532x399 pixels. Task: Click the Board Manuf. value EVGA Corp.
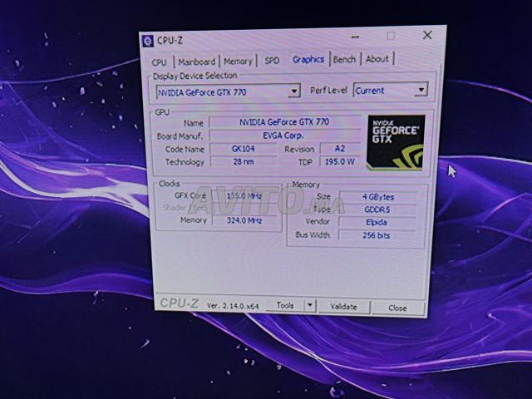284,135
